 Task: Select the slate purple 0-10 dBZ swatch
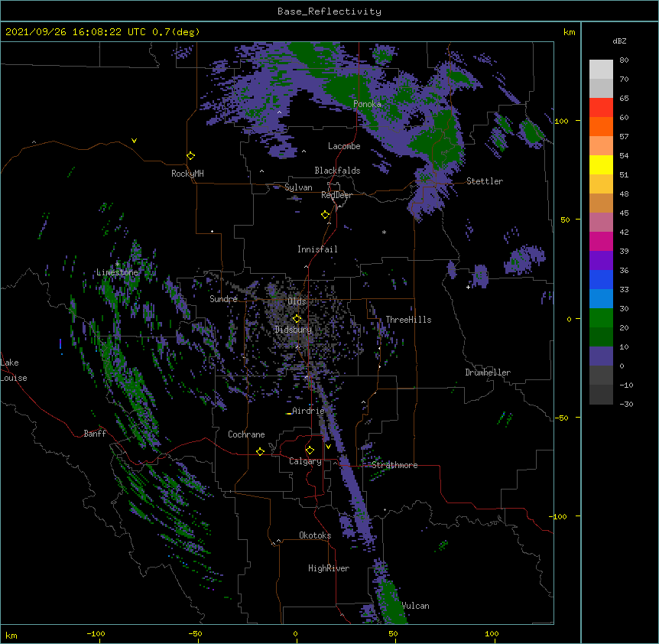pos(601,356)
